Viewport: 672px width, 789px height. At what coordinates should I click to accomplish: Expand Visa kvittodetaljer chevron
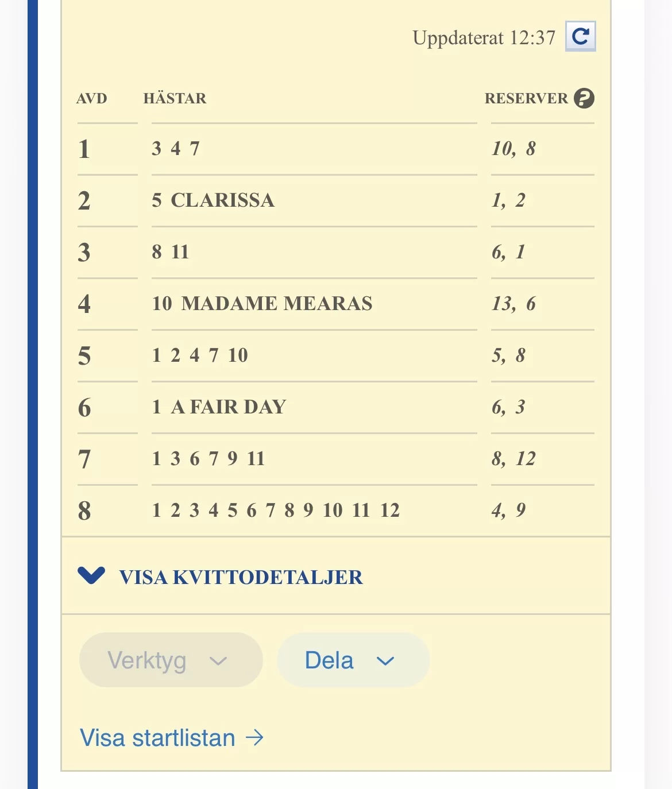coord(91,575)
